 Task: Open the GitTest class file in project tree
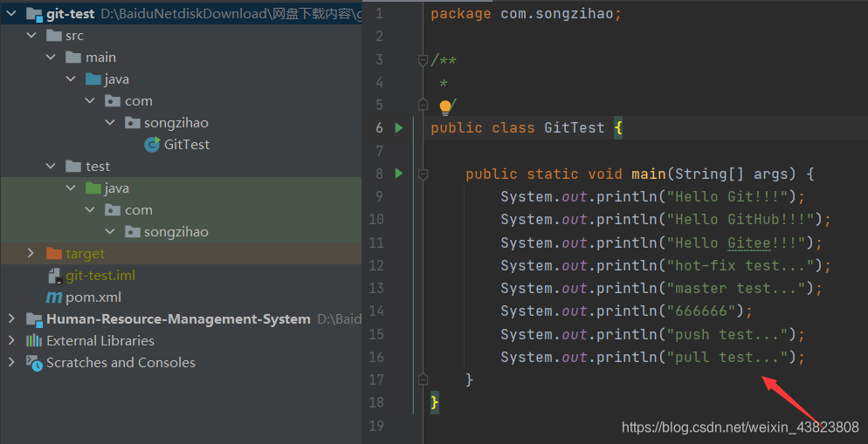(186, 145)
